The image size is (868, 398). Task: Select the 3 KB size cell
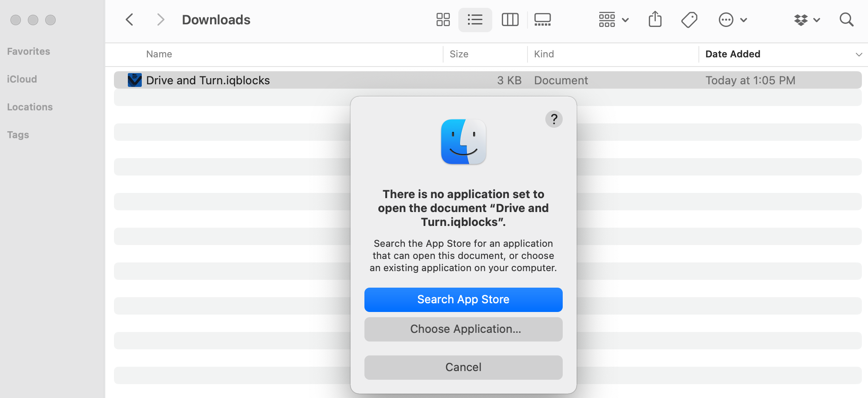coord(509,80)
